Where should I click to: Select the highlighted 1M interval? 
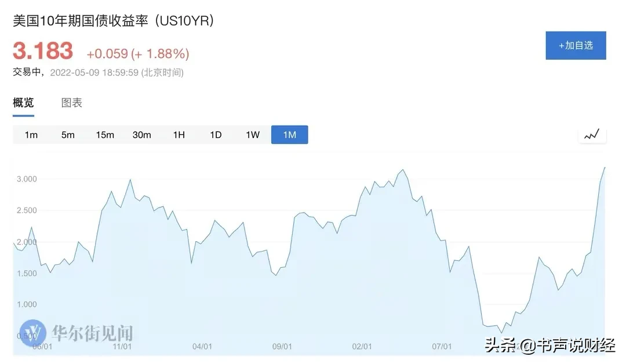point(289,135)
